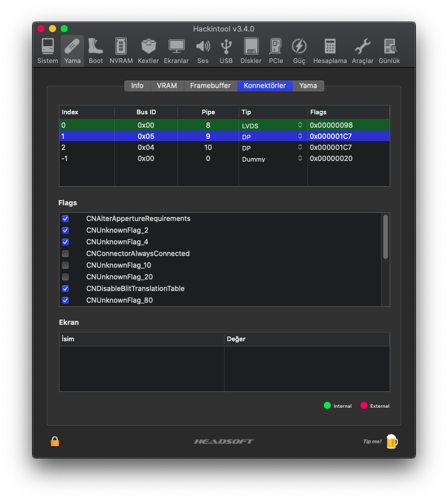The width and height of the screenshot is (448, 501).
Task: Uncheck CNAlterAppertureRequirements flag
Action: 65,219
